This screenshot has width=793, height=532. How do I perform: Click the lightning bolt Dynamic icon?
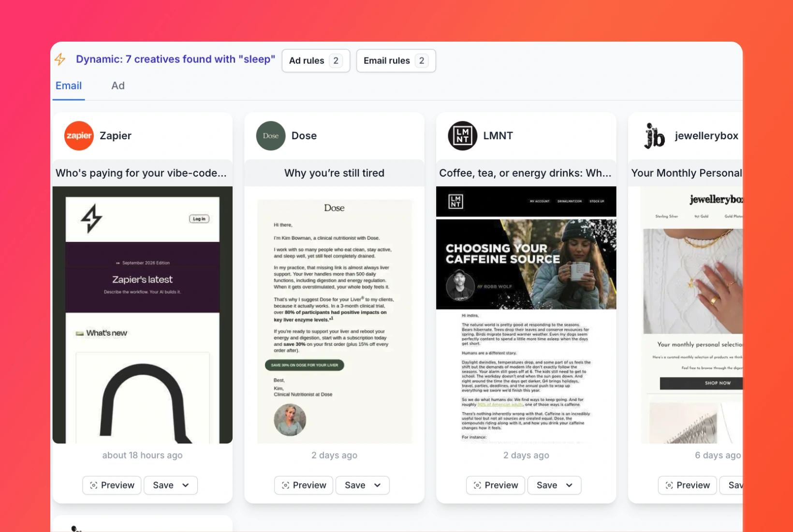coord(60,59)
